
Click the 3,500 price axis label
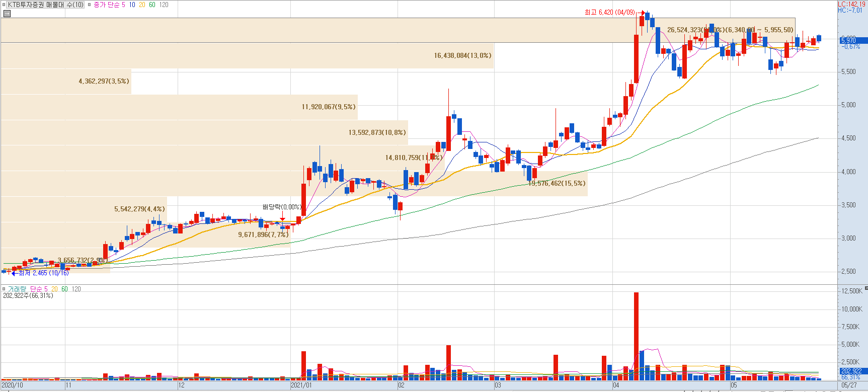[848, 205]
